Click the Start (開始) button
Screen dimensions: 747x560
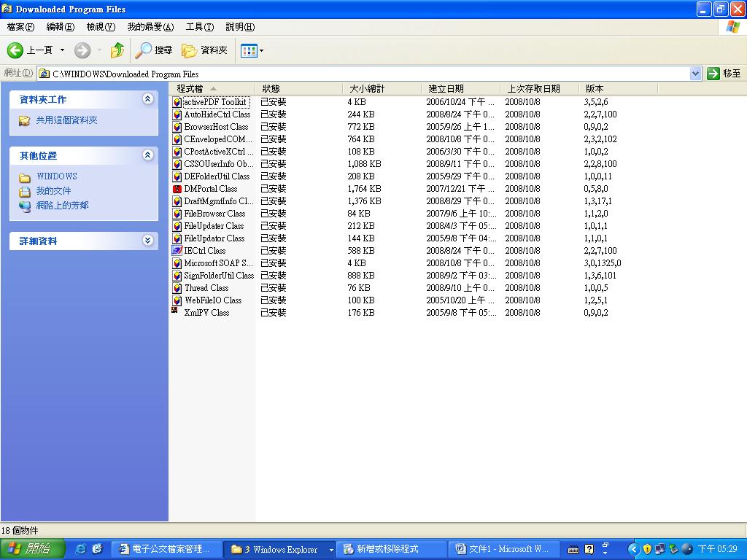coord(32,549)
